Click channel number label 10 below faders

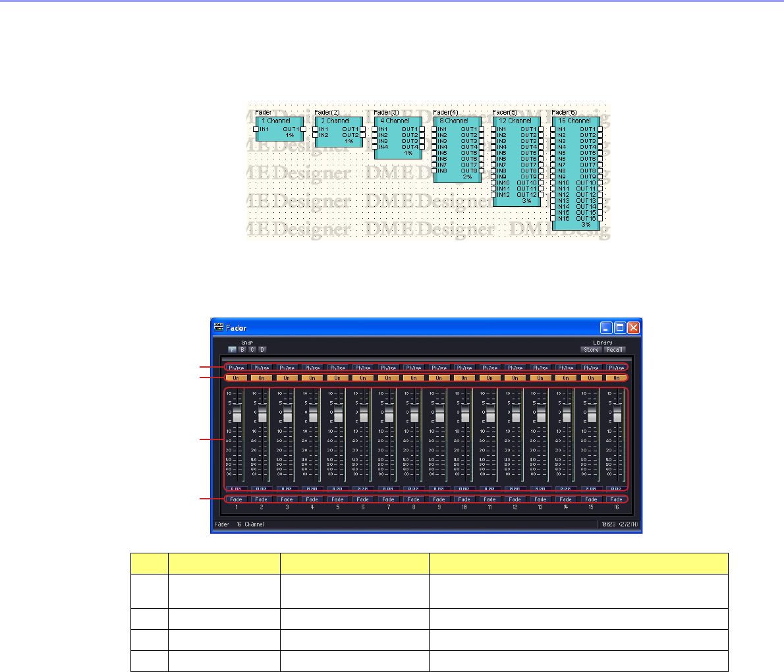click(x=464, y=507)
